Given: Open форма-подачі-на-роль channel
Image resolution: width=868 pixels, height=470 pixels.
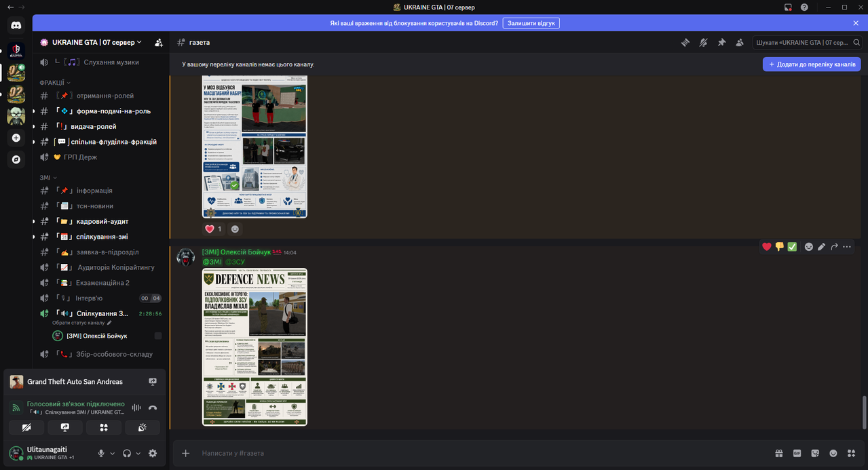Looking at the screenshot, I should [100, 111].
